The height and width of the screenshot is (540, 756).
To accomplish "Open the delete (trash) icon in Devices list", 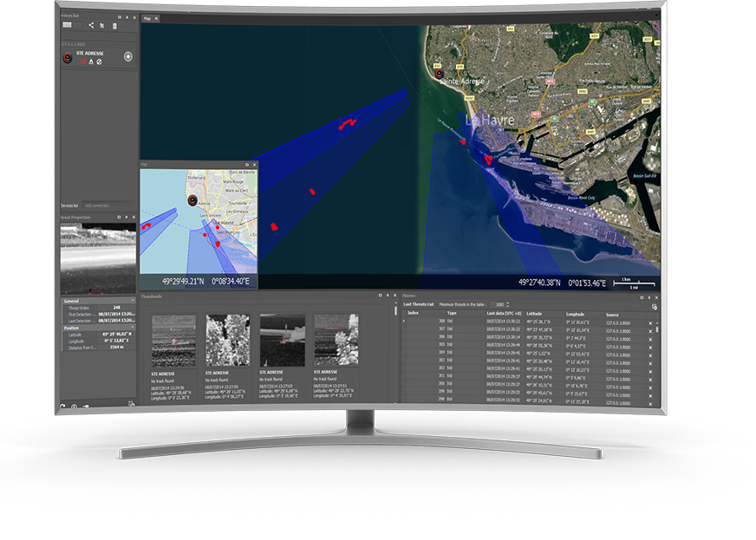I will (x=115, y=27).
